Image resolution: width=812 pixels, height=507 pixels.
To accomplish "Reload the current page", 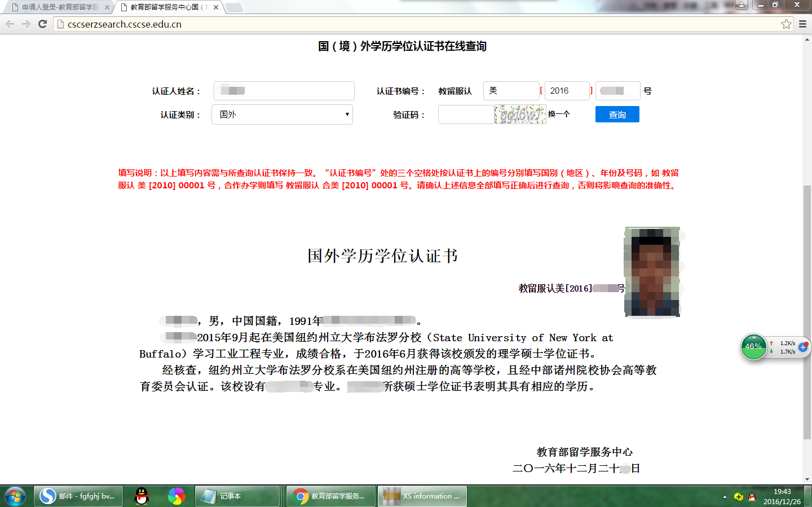I will (42, 24).
